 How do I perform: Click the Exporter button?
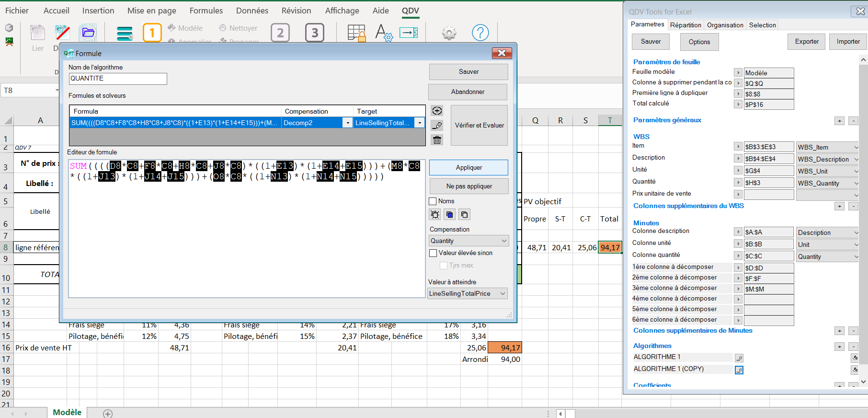(807, 42)
